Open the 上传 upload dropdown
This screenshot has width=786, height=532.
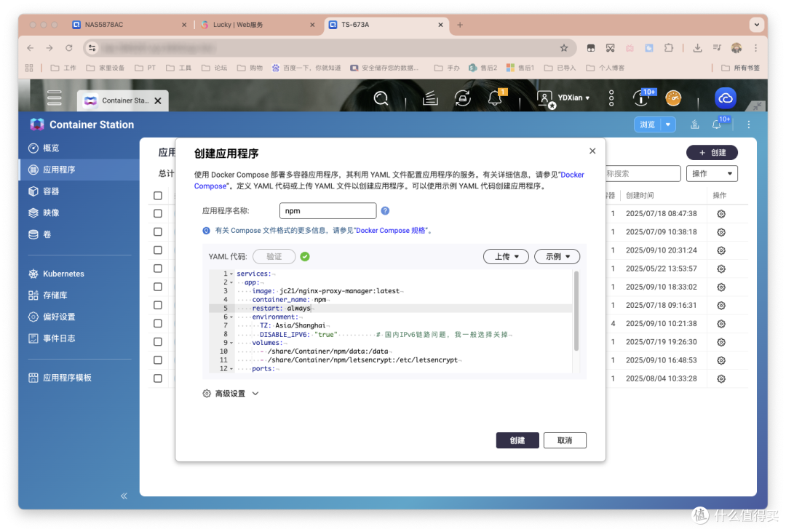pyautogui.click(x=506, y=257)
